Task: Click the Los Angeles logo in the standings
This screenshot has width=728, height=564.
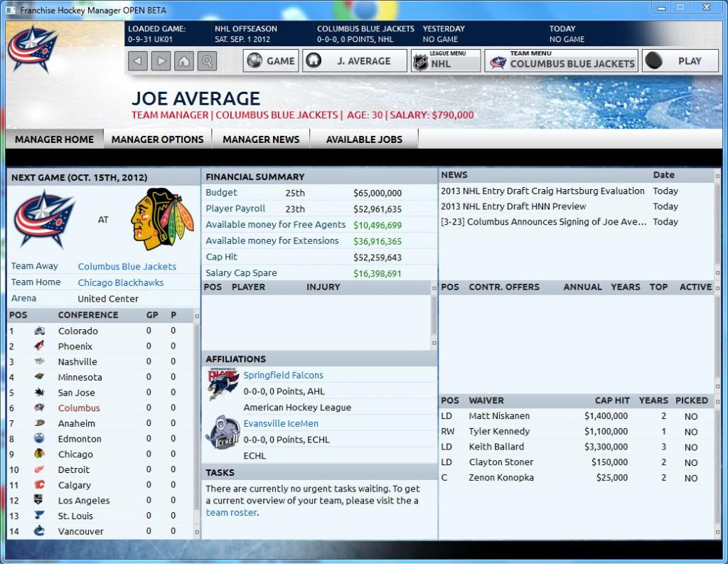Action: point(40,500)
